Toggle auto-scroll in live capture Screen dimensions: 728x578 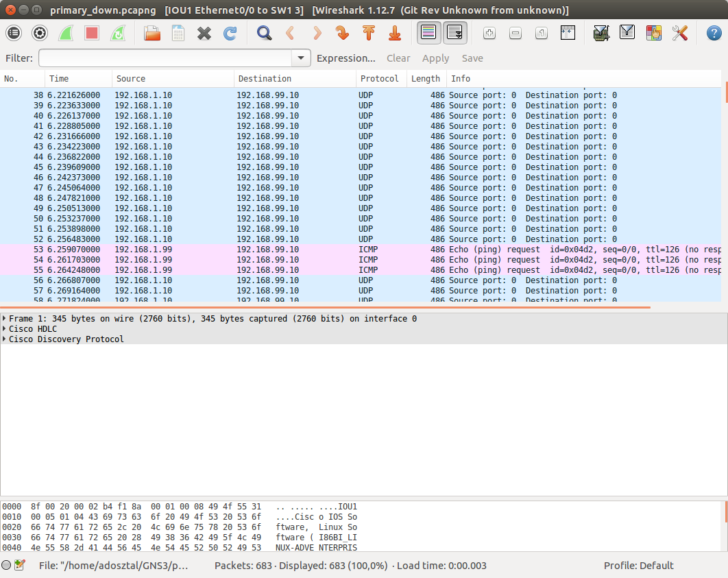[455, 33]
